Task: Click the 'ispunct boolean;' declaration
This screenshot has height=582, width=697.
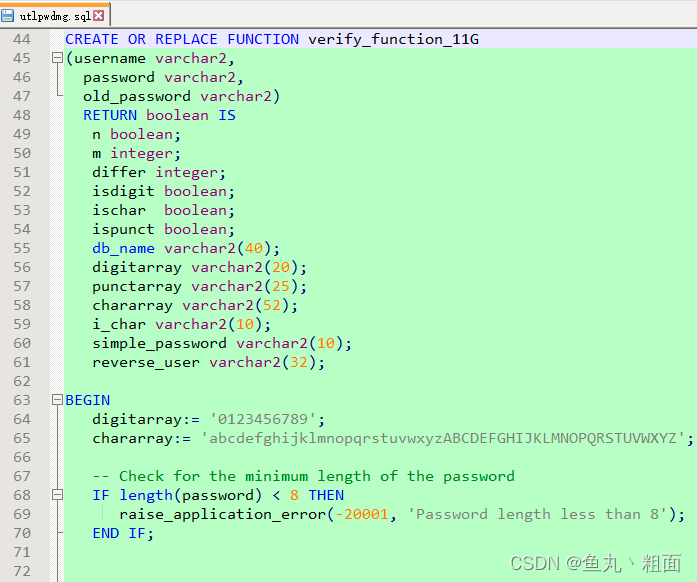Action: click(163, 229)
